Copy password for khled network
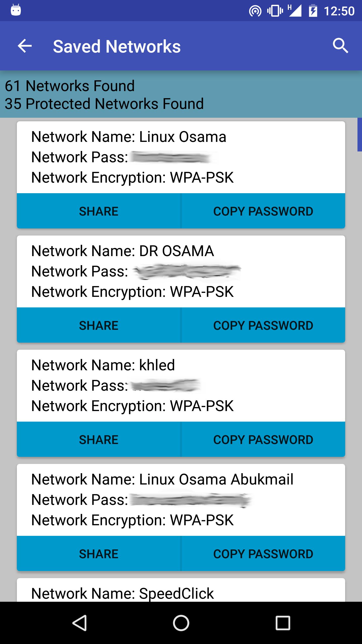 (263, 439)
